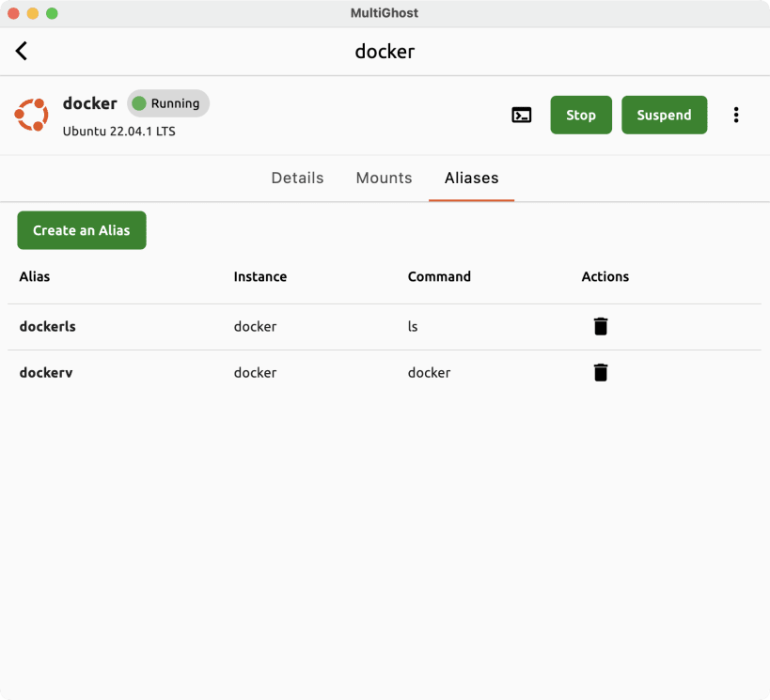Suspend the docker instance
This screenshot has width=770, height=700.
coord(664,115)
